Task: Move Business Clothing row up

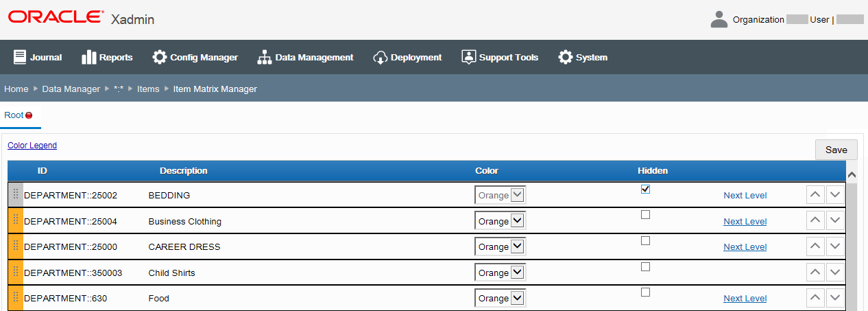Action: click(815, 221)
